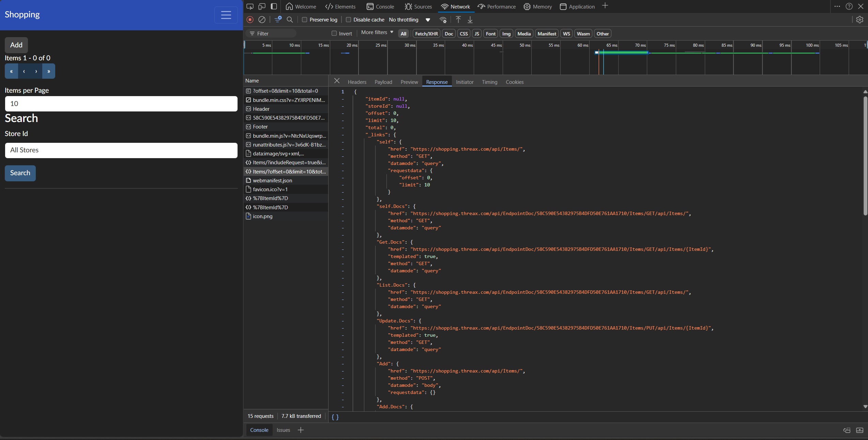This screenshot has height=440, width=868.
Task: Click the Add button
Action: click(x=16, y=45)
